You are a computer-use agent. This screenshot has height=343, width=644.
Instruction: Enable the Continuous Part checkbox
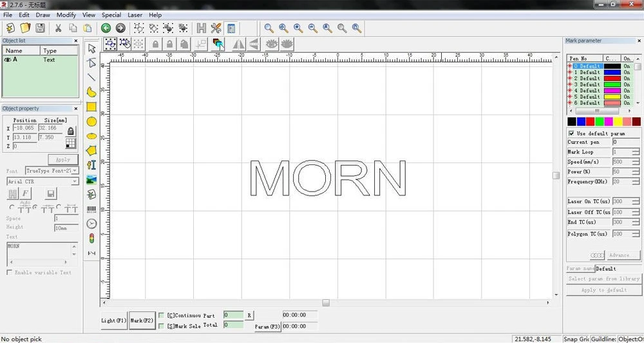pos(162,315)
